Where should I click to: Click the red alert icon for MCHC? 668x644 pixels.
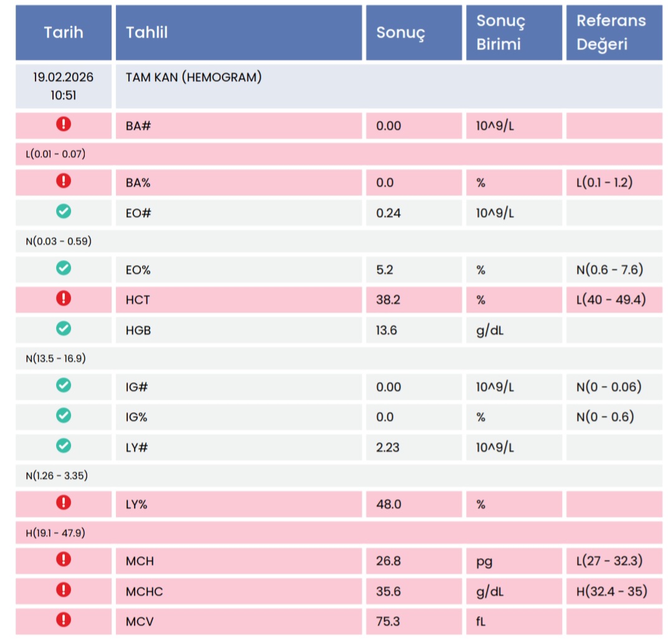coord(64,589)
